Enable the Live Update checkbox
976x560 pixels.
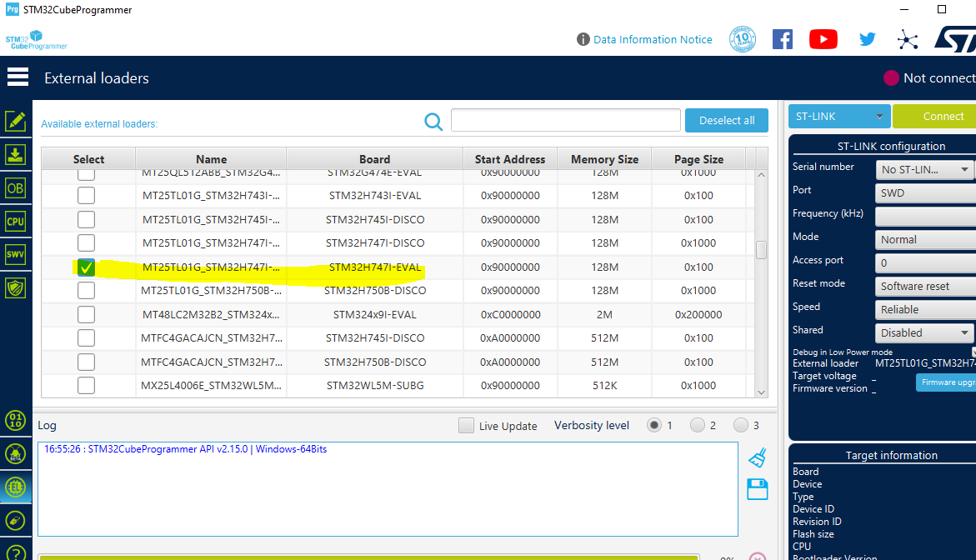click(466, 425)
